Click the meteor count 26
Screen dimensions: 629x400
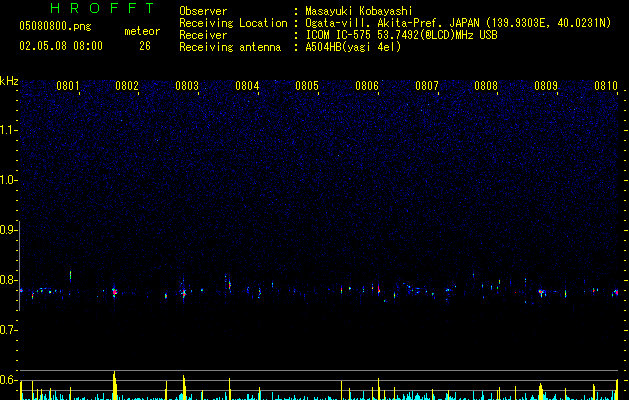[x=145, y=46]
